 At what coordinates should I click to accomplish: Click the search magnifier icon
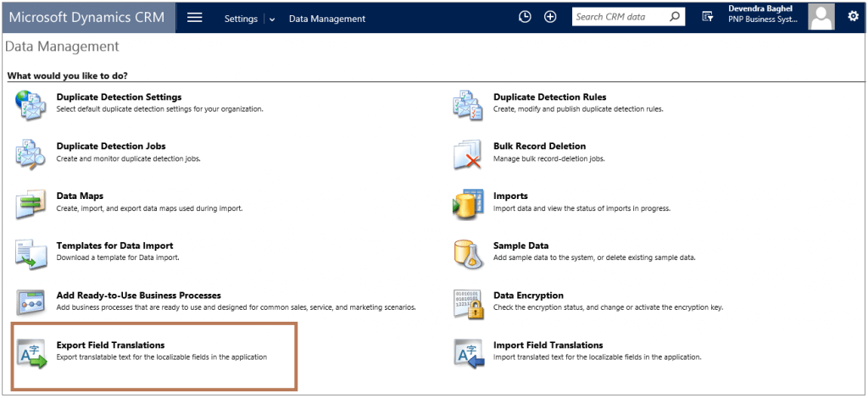(674, 17)
